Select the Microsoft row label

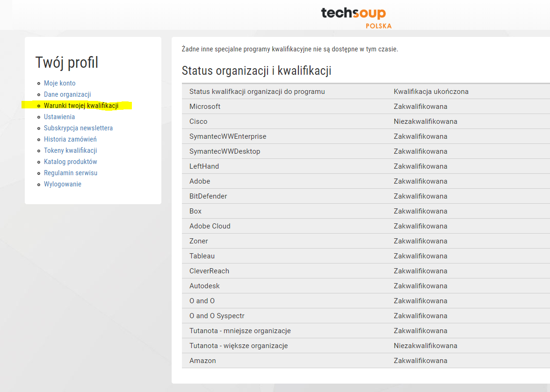point(205,107)
